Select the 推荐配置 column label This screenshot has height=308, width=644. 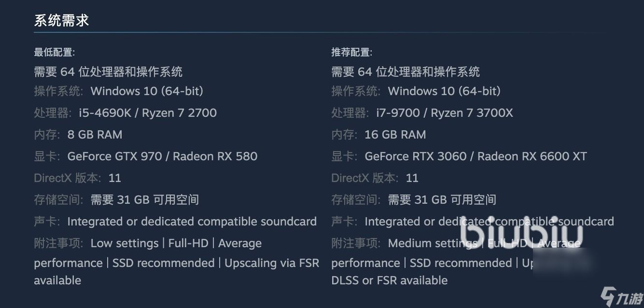pos(351,52)
